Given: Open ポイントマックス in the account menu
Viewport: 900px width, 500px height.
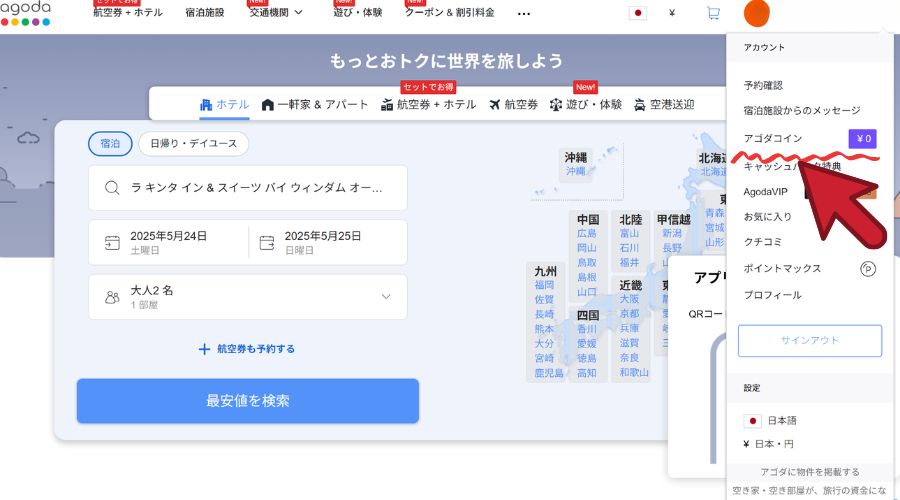Looking at the screenshot, I should coord(782,269).
